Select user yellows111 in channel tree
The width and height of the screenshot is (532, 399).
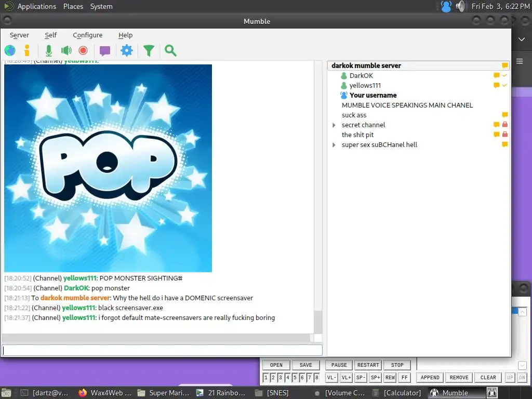[365, 86]
